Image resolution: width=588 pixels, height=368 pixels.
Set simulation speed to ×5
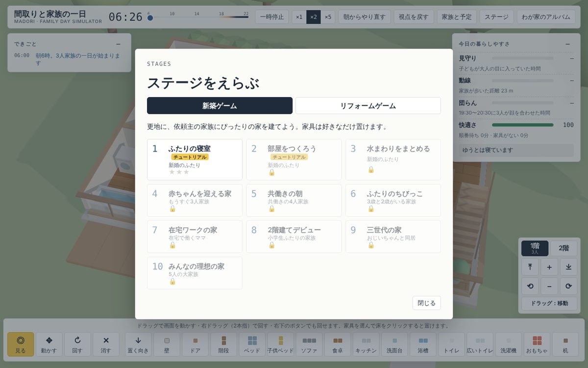[x=328, y=17]
